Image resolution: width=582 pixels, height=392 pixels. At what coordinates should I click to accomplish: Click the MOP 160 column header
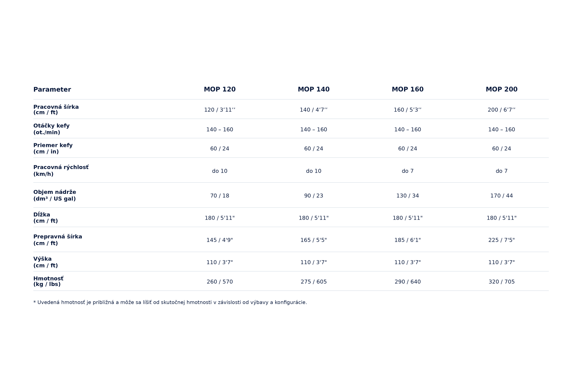(x=407, y=89)
